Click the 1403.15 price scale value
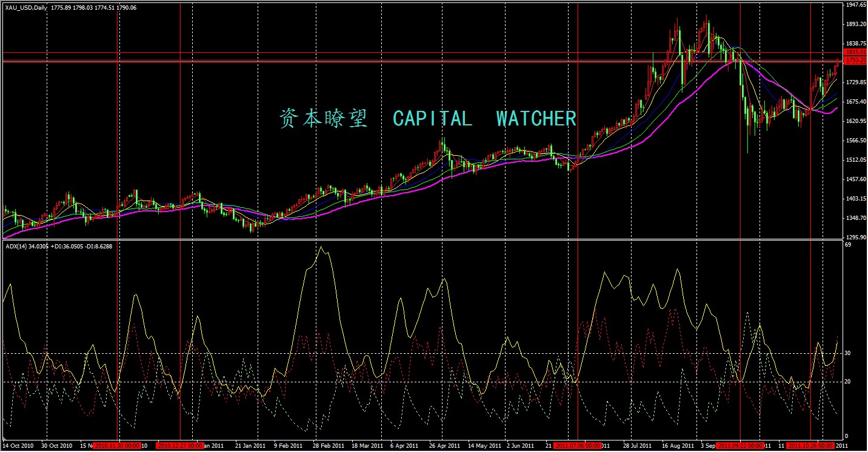 [x=856, y=199]
